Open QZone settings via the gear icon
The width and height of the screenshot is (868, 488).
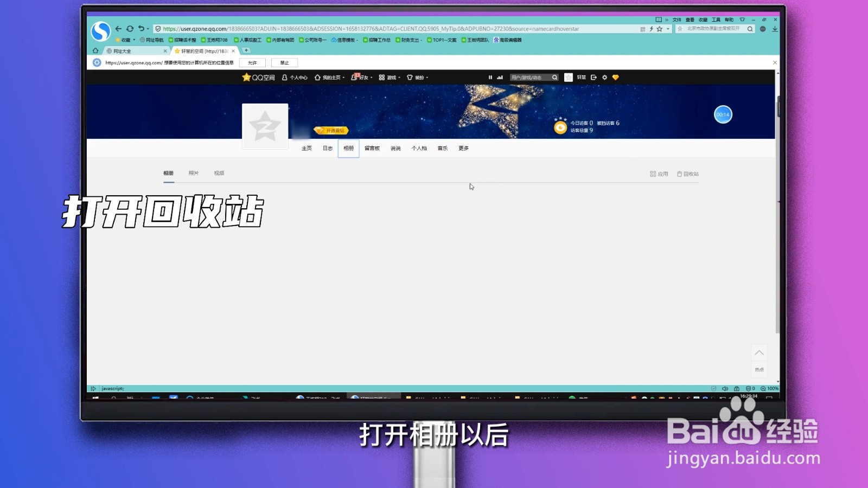[604, 77]
